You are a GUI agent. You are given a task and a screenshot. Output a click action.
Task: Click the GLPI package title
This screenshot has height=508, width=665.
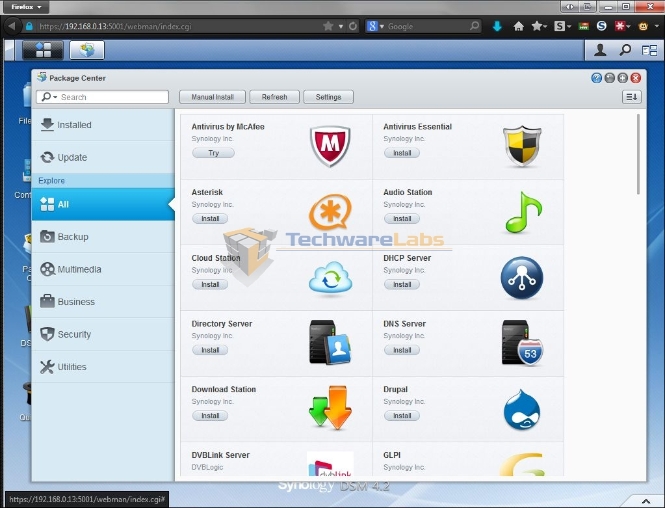coord(392,455)
